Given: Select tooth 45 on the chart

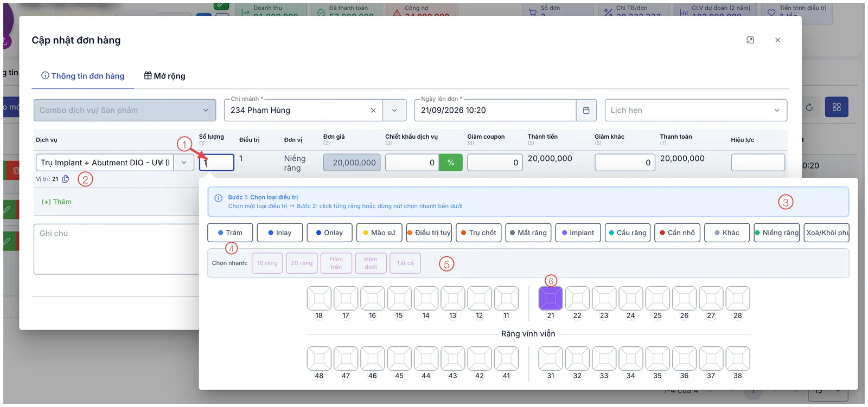Looking at the screenshot, I should tap(399, 358).
